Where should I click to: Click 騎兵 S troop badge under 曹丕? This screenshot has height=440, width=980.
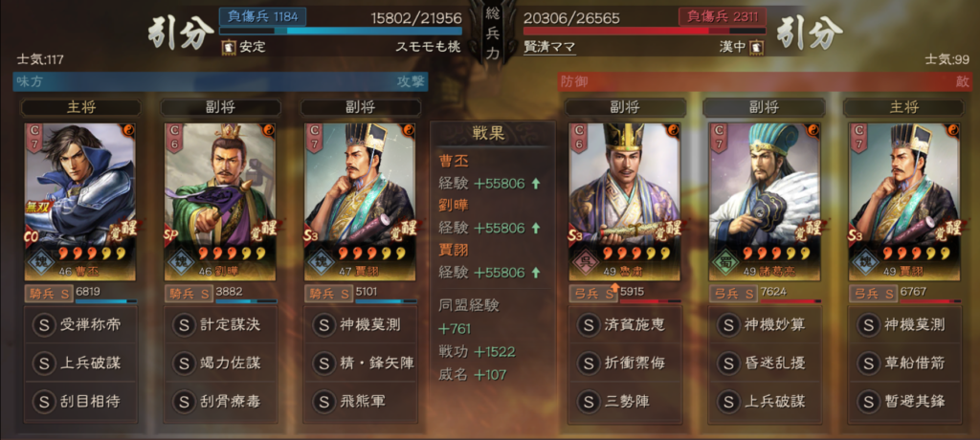[x=49, y=293]
